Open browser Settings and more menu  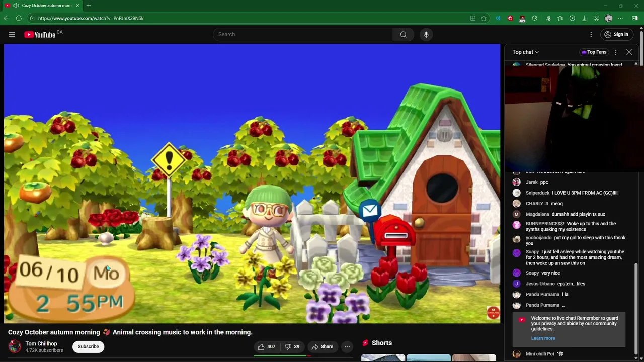[x=620, y=18]
